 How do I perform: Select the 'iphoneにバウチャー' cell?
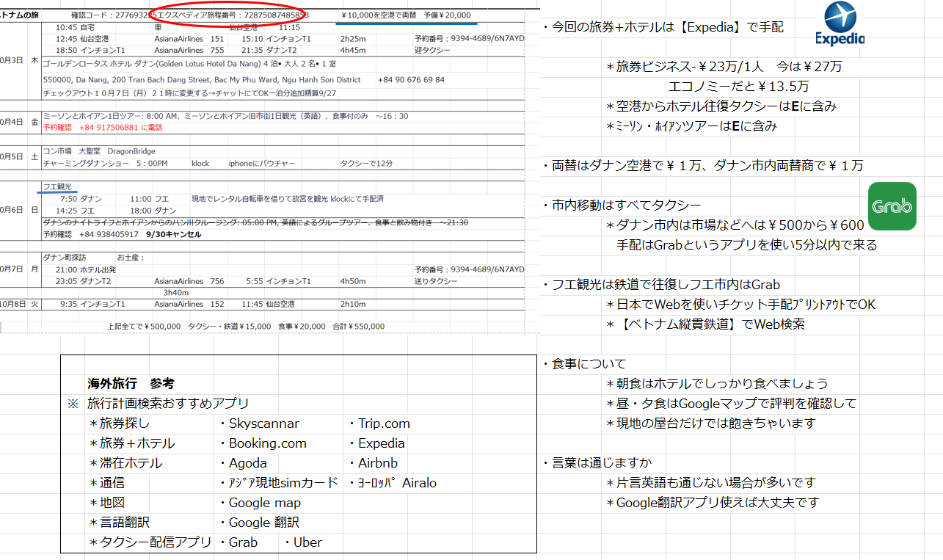(x=262, y=163)
